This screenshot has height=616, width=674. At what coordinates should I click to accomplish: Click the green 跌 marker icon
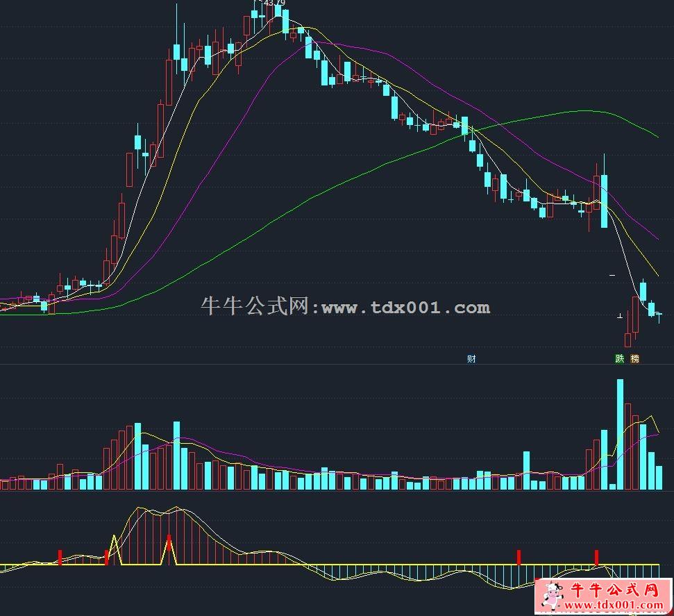(619, 359)
